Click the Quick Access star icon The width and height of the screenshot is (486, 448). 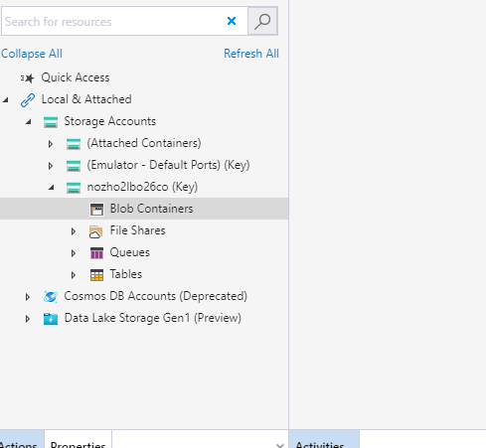[28, 78]
